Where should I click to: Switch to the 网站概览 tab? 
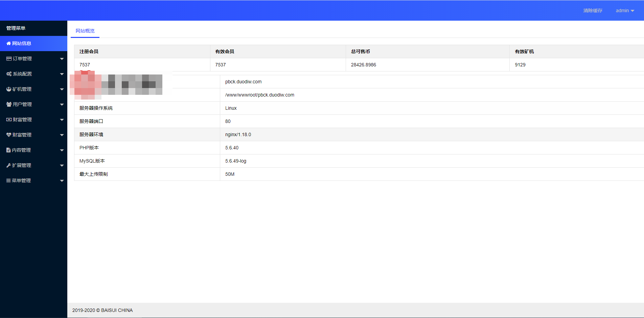click(85, 31)
